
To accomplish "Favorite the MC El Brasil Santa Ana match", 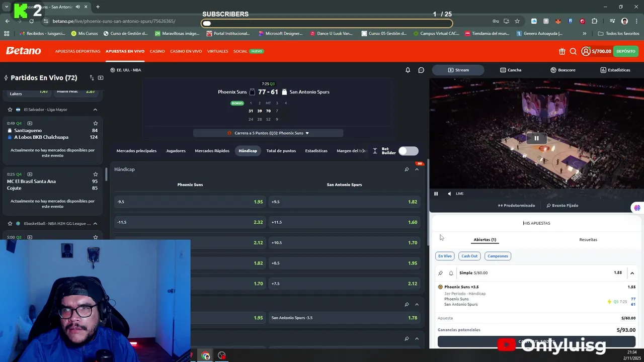I will point(95,174).
